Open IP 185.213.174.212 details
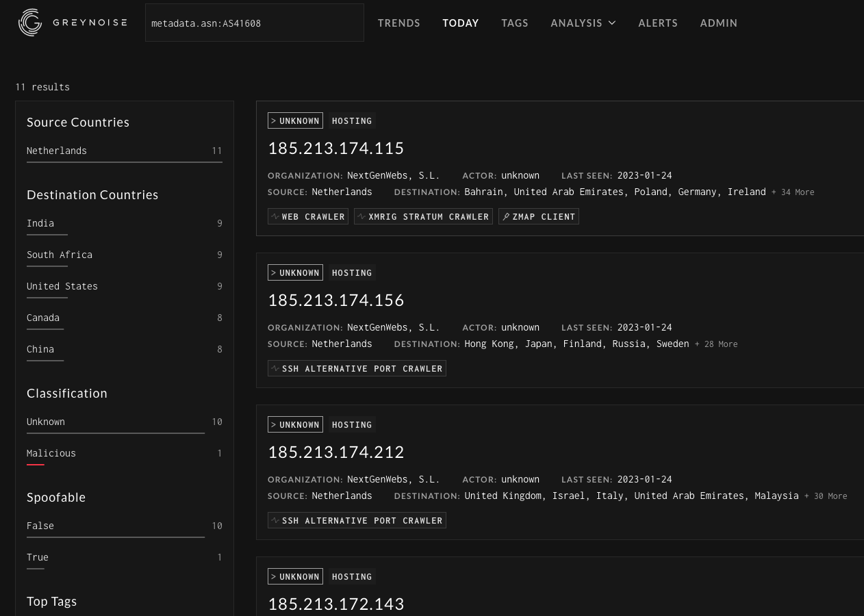864x616 pixels. tap(336, 452)
